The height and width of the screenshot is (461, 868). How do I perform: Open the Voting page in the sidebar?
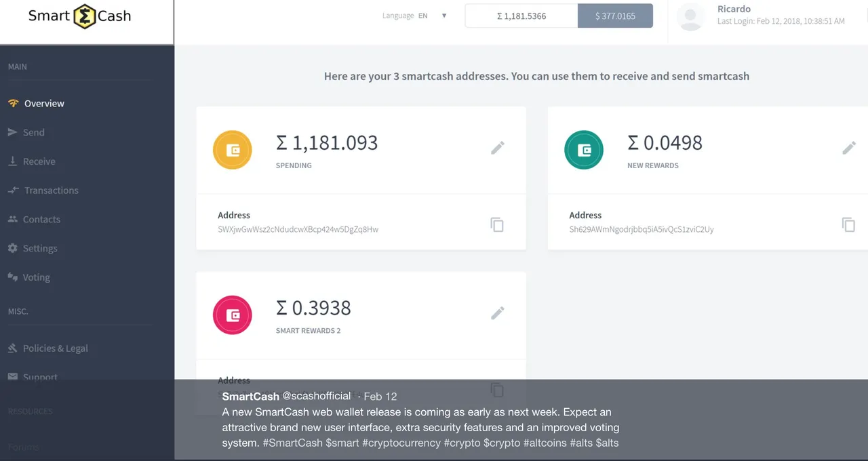[x=36, y=277]
